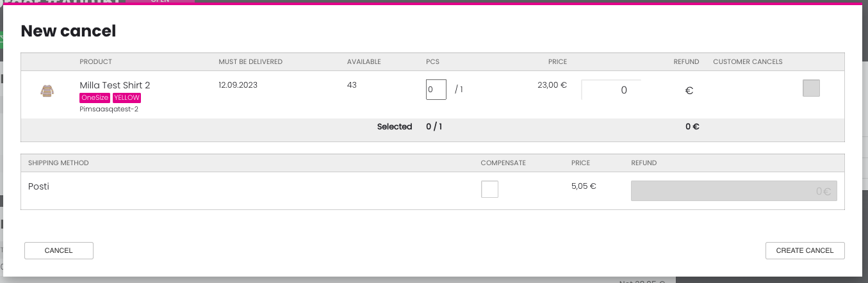Click the Product column header
The image size is (868, 283).
tap(96, 62)
